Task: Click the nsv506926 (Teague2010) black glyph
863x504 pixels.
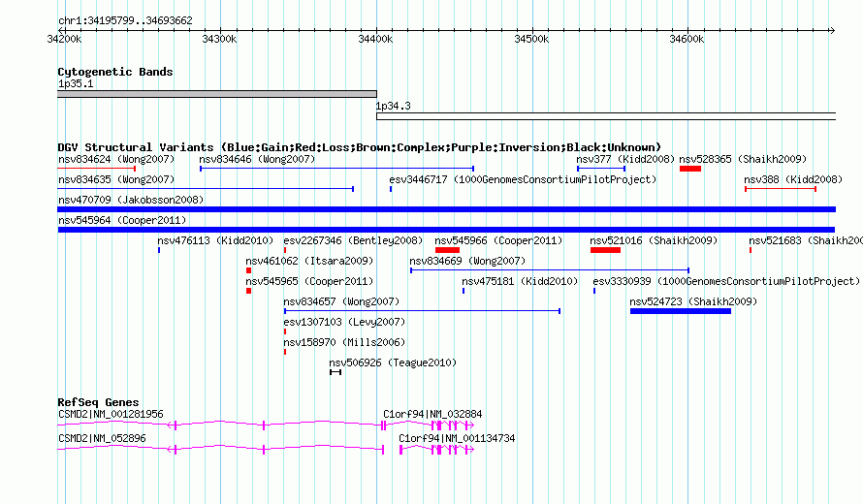Action: (x=336, y=372)
